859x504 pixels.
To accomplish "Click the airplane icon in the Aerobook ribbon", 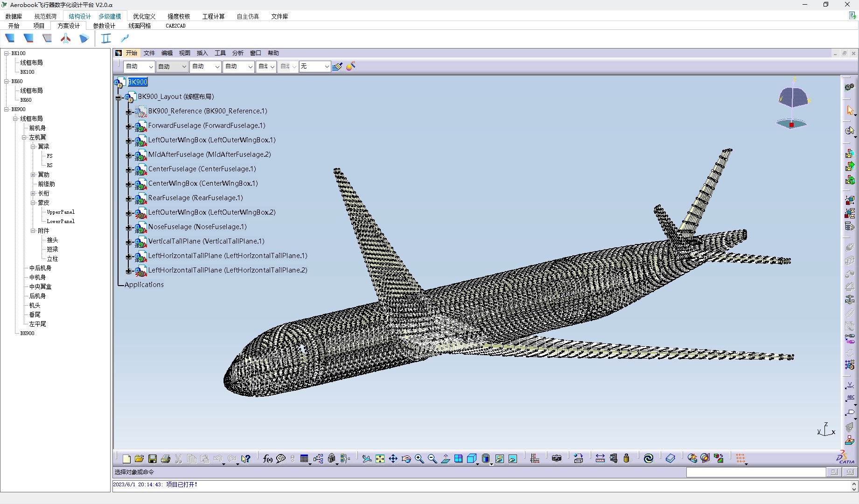I will 66,38.
